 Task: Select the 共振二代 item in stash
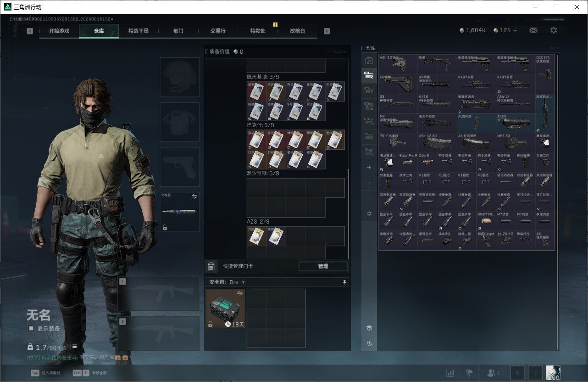[x=545, y=162]
